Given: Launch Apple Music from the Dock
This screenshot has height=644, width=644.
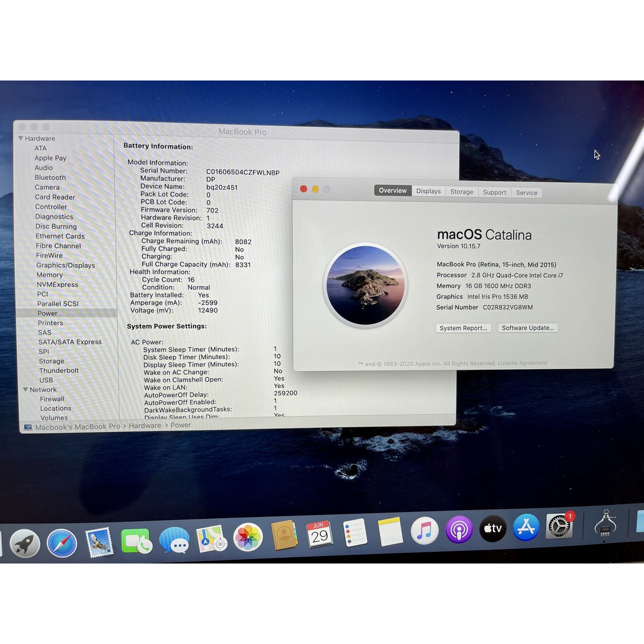Looking at the screenshot, I should point(423,531).
